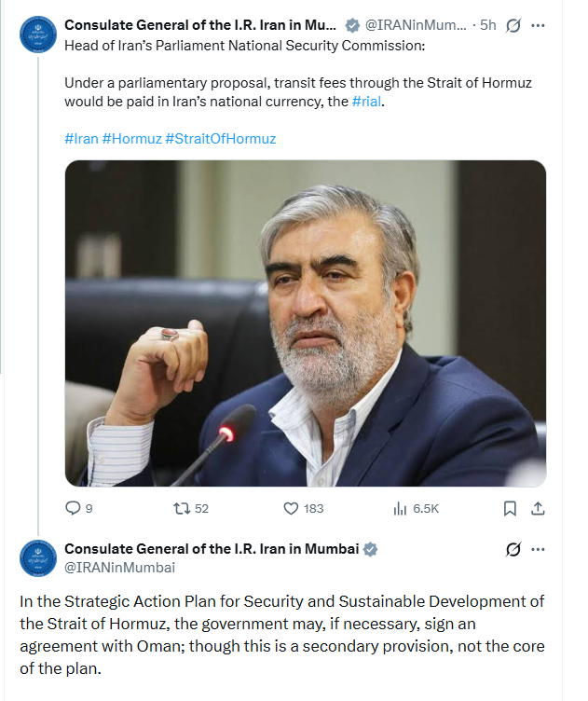The height and width of the screenshot is (701, 588).
Task: Click Grok icon on the Oman agreement tweet
Action: point(512,549)
